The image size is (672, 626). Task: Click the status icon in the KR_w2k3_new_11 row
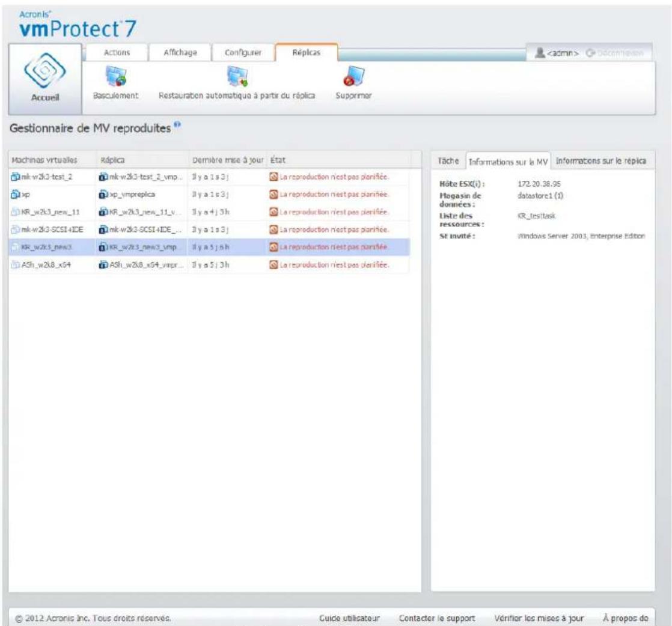coord(273,211)
